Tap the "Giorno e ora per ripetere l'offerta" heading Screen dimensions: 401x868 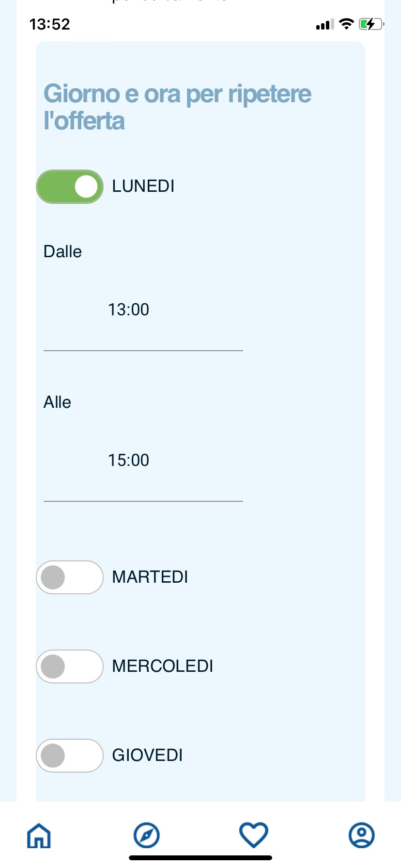177,107
